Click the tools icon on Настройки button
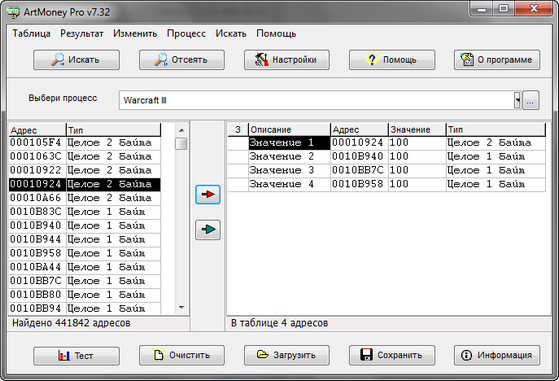The width and height of the screenshot is (559, 381). (x=261, y=60)
